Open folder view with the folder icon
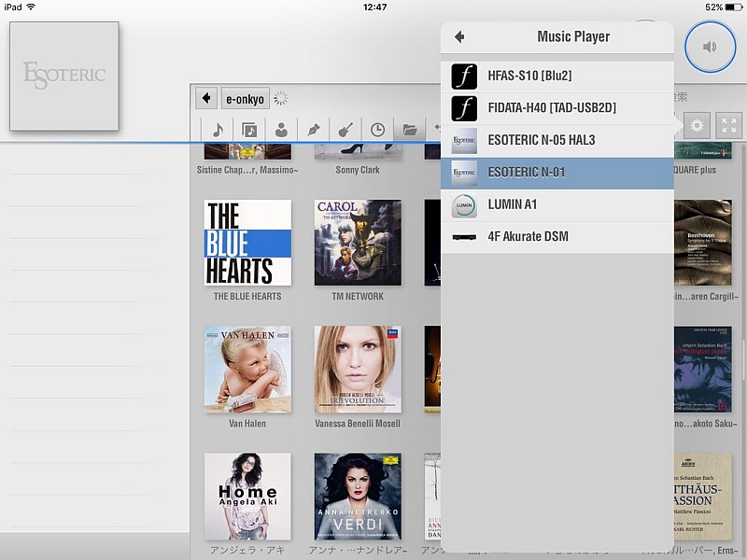This screenshot has width=747, height=560. coord(410,130)
